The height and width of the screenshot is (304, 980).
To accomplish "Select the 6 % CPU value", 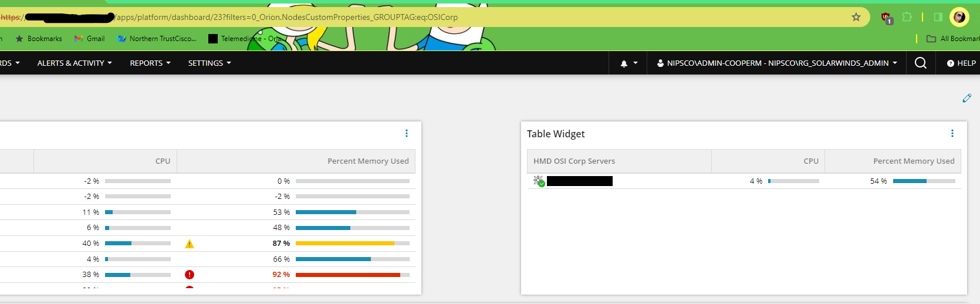I will coord(93,228).
